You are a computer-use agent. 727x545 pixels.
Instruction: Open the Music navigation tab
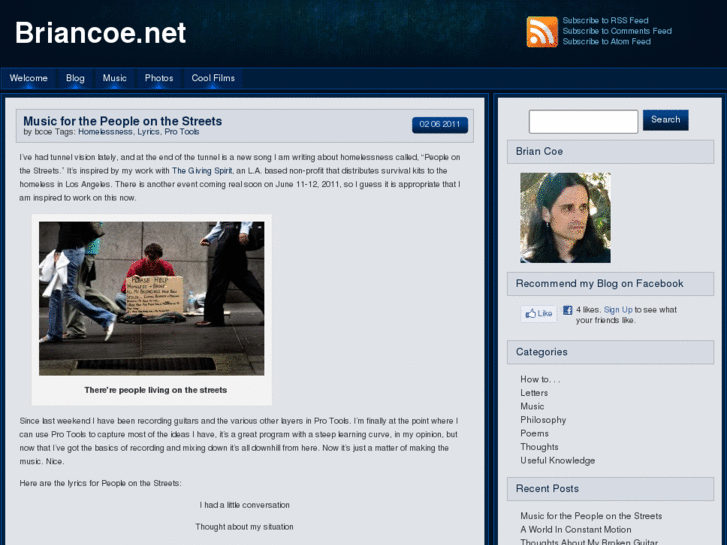point(115,78)
